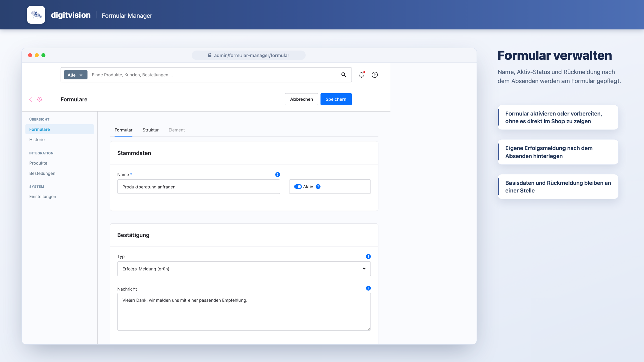Click the red window close dot

(30, 55)
